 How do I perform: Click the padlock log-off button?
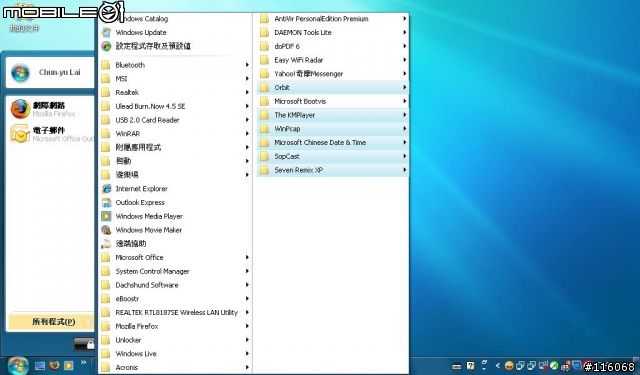(84, 345)
